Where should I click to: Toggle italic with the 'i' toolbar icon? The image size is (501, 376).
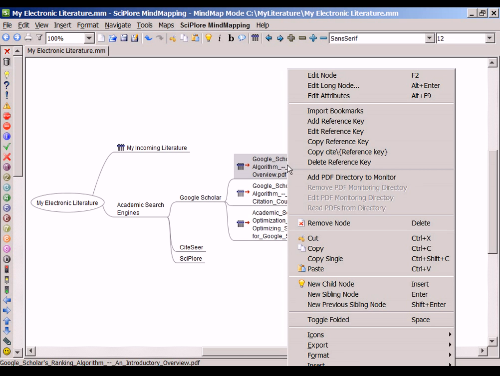219,38
